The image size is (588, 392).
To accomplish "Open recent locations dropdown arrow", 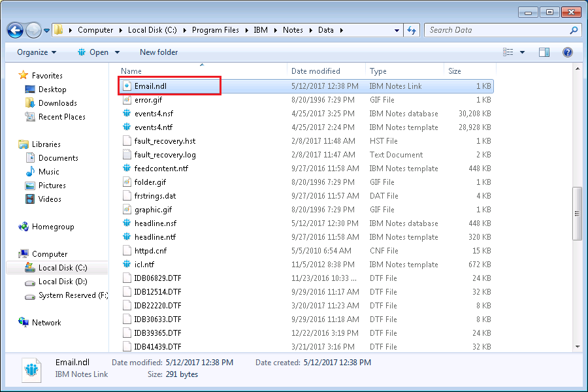I will [46, 31].
